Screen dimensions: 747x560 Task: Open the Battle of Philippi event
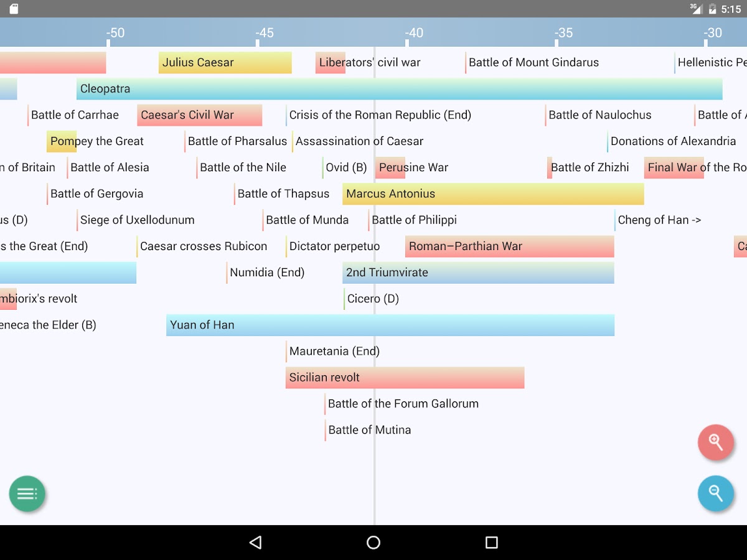[x=413, y=220]
